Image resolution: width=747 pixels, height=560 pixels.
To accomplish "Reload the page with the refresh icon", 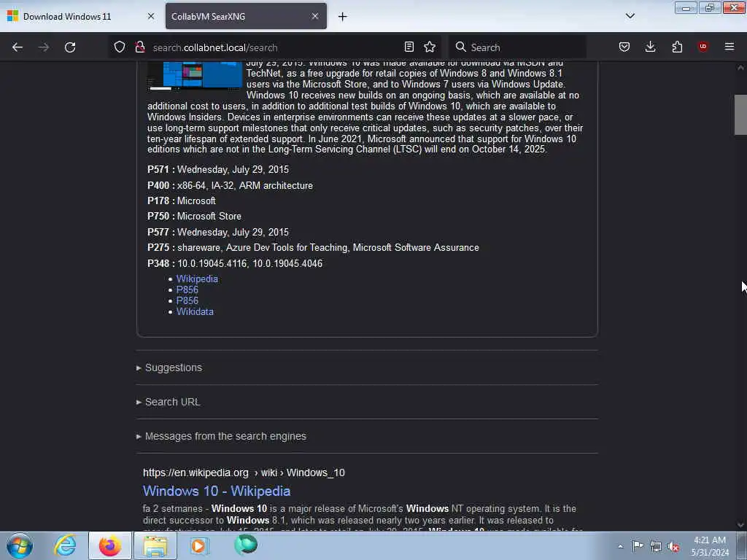I will point(70,47).
